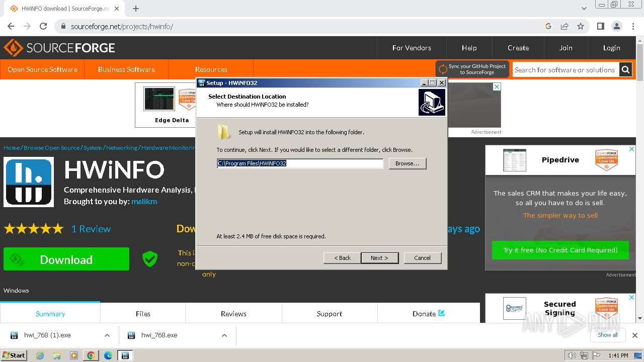Click browser forward arrow
This screenshot has height=362, width=644.
[x=27, y=26]
